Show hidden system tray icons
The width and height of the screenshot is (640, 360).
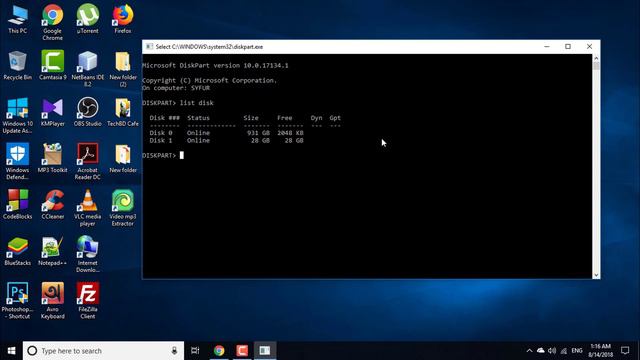point(529,351)
